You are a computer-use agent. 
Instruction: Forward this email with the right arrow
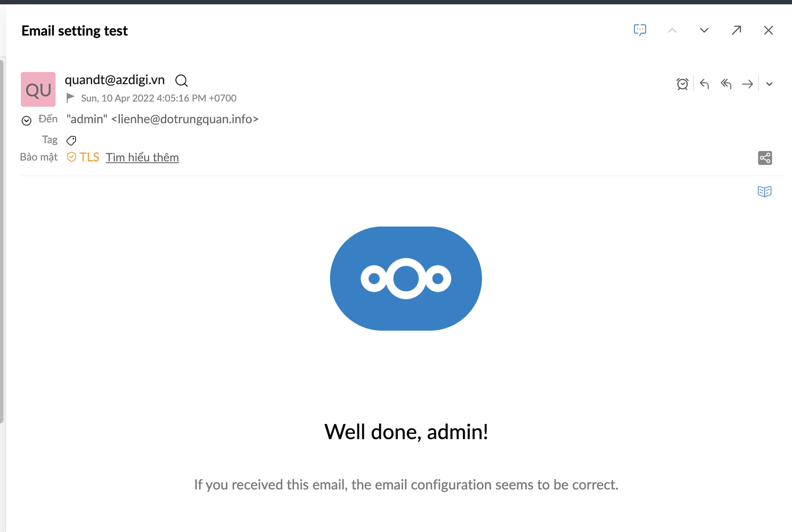[x=748, y=84]
